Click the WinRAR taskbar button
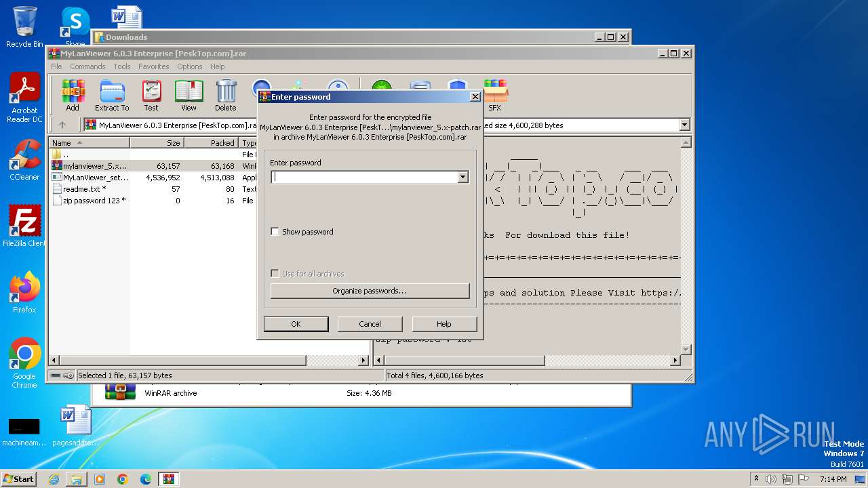The height and width of the screenshot is (488, 868). [169, 479]
